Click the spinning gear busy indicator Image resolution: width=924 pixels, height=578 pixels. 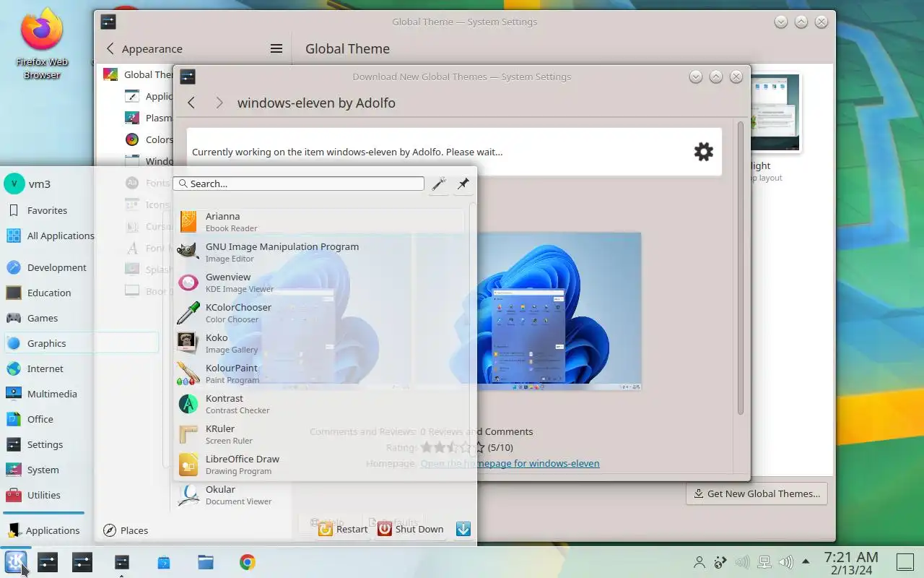point(703,152)
